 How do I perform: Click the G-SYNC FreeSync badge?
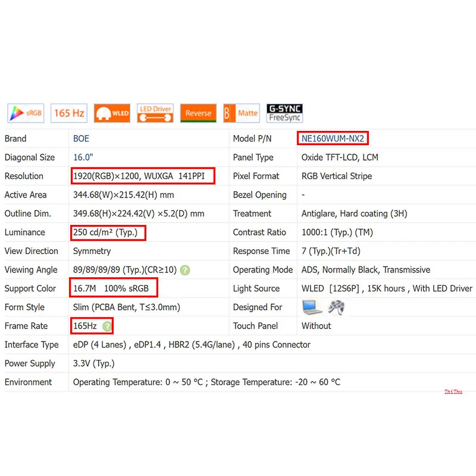tap(284, 113)
